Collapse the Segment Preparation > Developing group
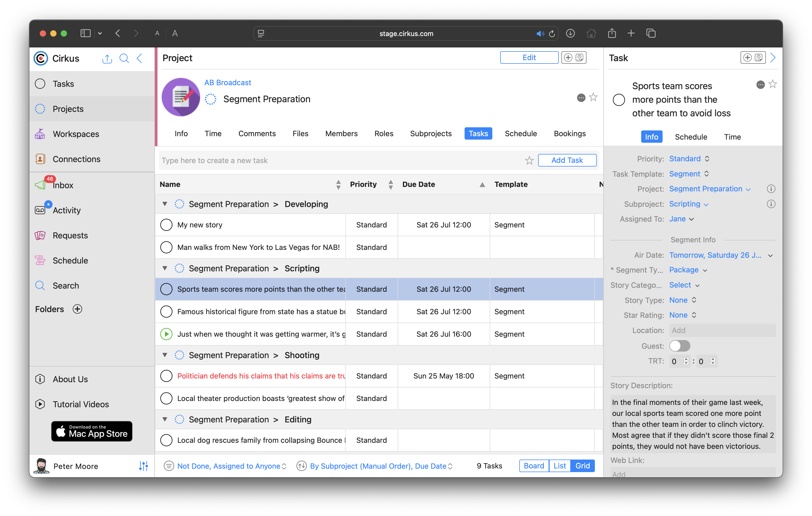 pos(165,204)
